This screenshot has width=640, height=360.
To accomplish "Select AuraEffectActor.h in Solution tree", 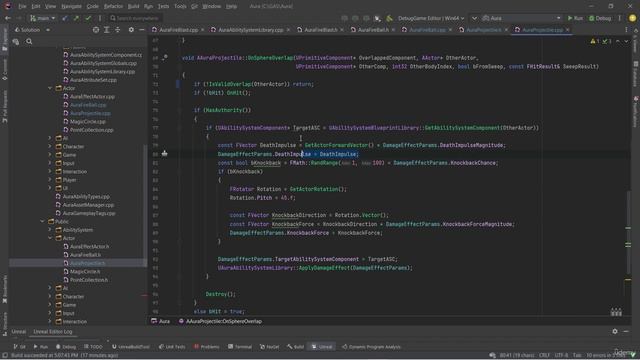I will (x=89, y=247).
